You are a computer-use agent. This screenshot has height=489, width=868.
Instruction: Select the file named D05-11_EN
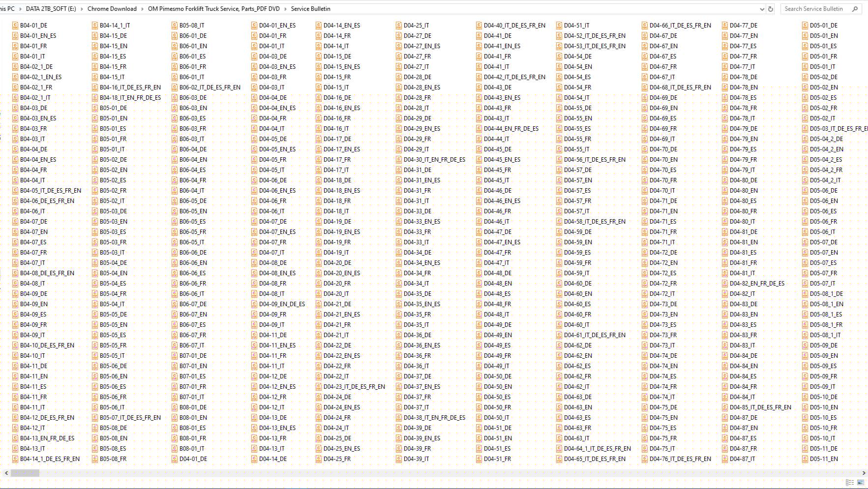(x=824, y=459)
